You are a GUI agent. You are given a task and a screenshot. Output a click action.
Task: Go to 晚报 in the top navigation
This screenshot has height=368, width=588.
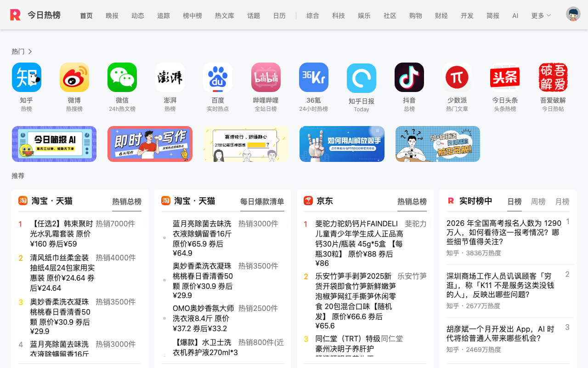tap(112, 16)
